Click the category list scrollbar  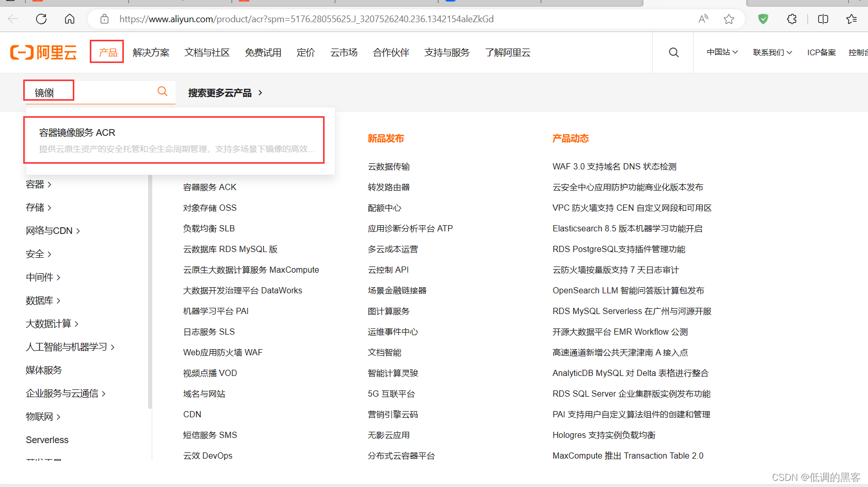(150, 292)
